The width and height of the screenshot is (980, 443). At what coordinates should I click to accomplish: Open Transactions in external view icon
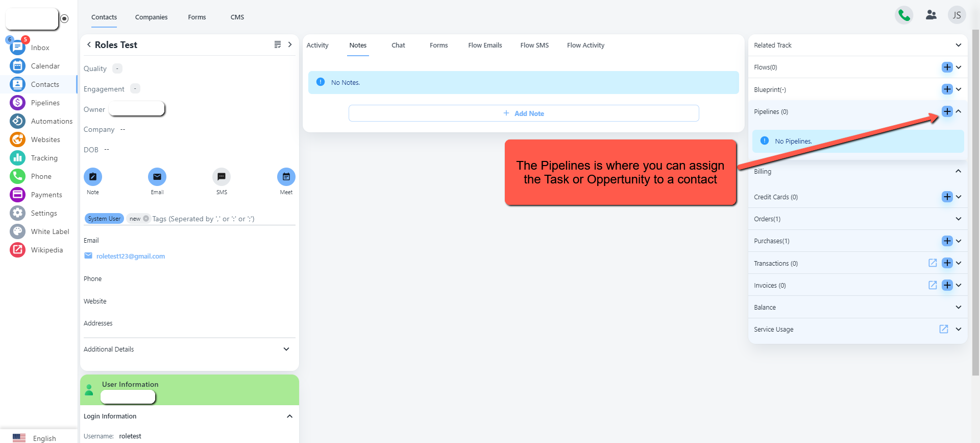click(x=933, y=263)
